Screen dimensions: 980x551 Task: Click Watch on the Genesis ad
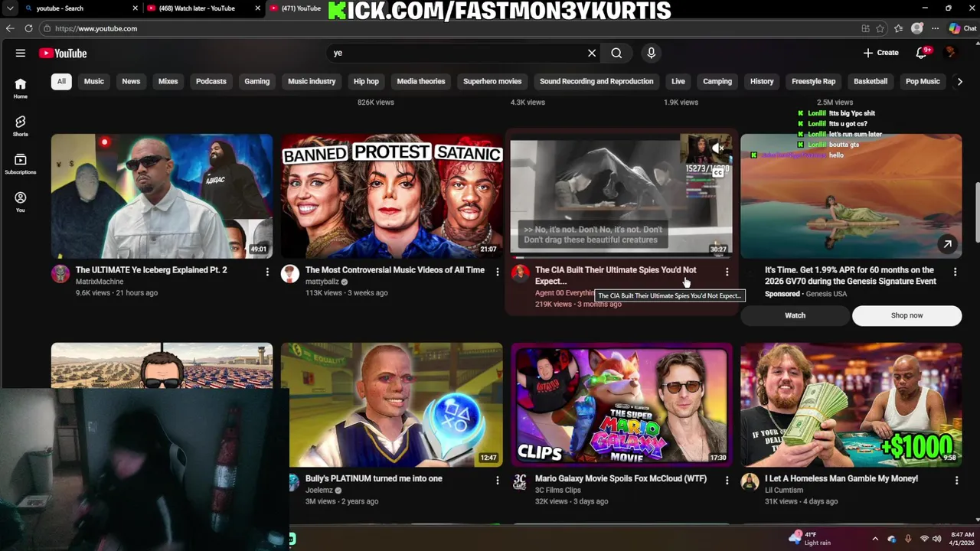pos(795,315)
